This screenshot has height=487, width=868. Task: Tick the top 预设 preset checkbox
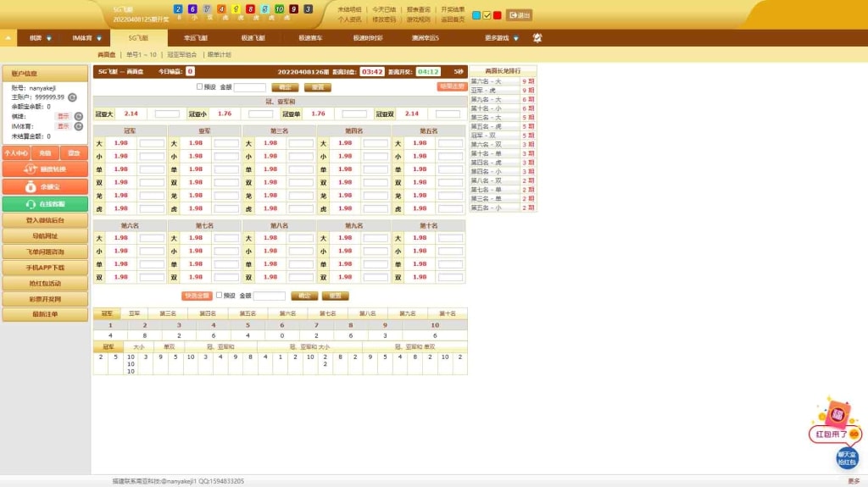pos(199,86)
